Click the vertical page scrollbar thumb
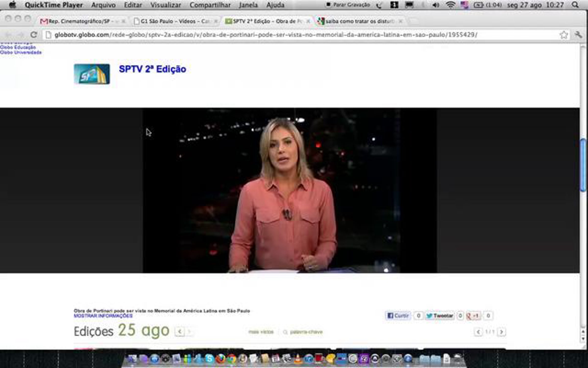The width and height of the screenshot is (588, 368). click(583, 165)
